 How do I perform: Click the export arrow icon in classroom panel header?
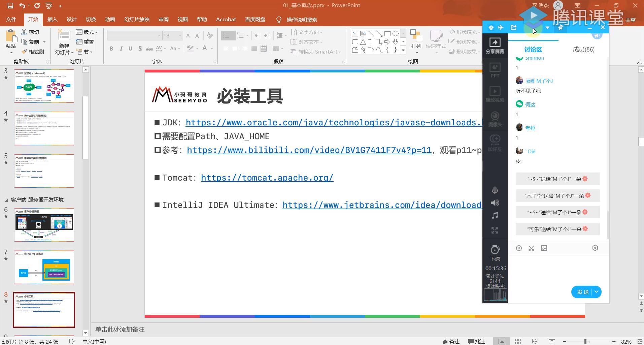pos(514,27)
